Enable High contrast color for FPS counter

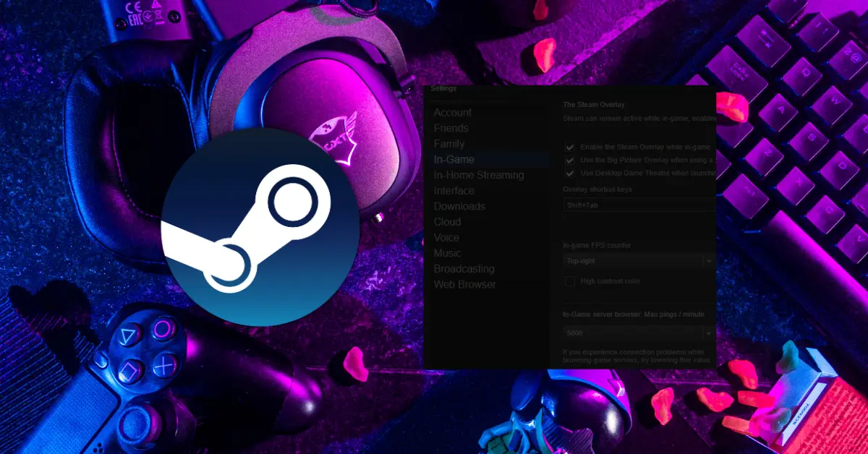570,281
